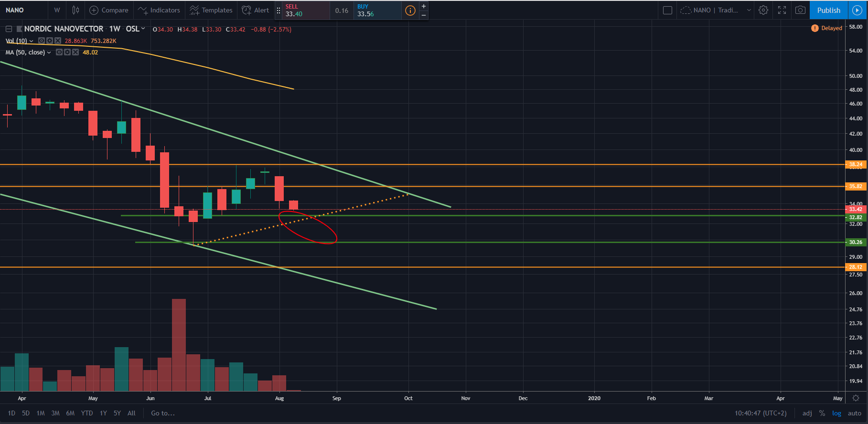Select the 3M time range

point(55,413)
